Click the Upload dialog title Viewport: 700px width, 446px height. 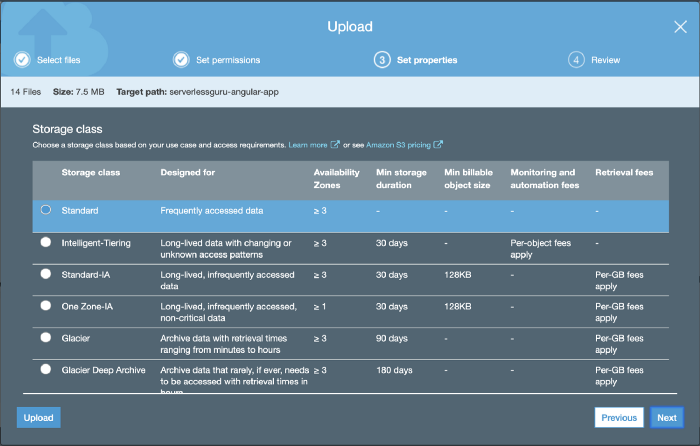tap(350, 26)
